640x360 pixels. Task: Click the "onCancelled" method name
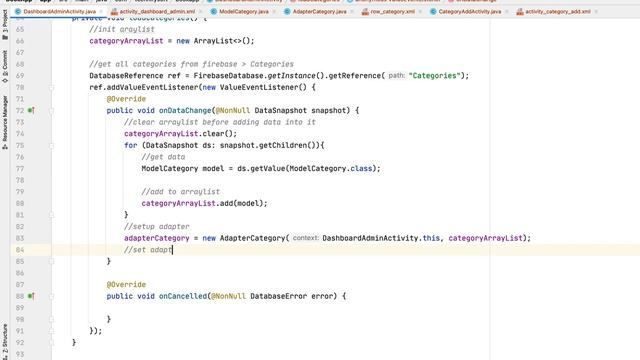coord(183,296)
